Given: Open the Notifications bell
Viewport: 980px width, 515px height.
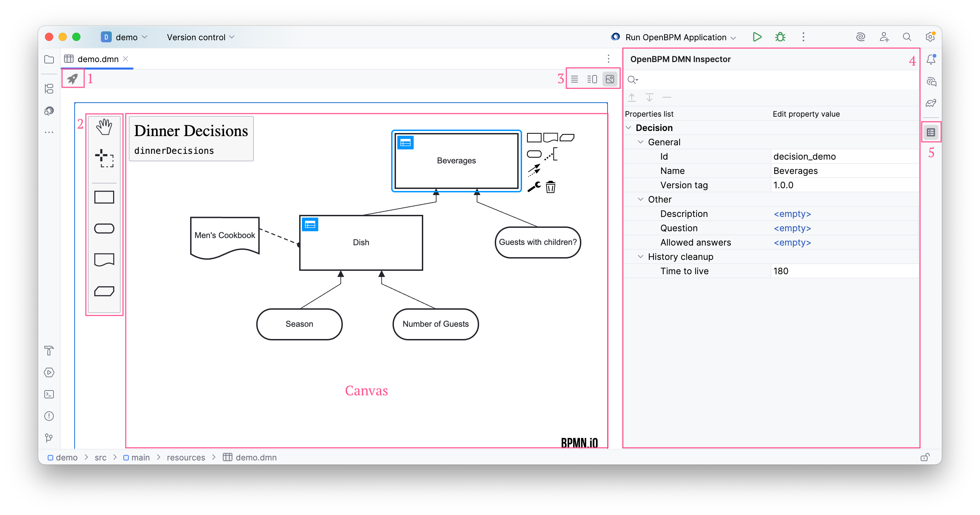Looking at the screenshot, I should coord(931,59).
